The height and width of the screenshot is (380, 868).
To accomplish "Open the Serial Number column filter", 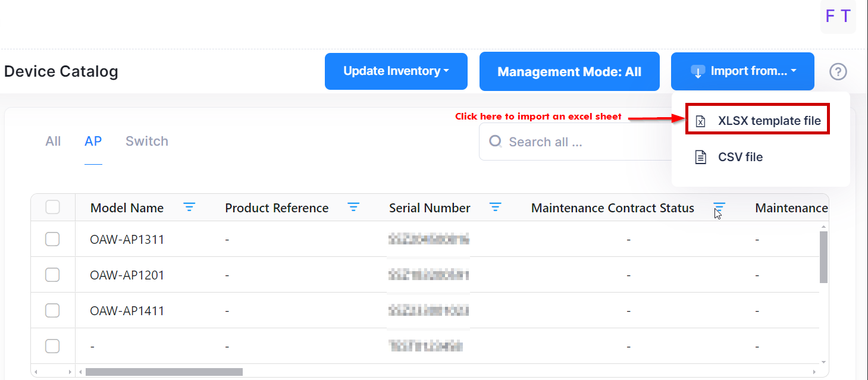I will click(495, 208).
